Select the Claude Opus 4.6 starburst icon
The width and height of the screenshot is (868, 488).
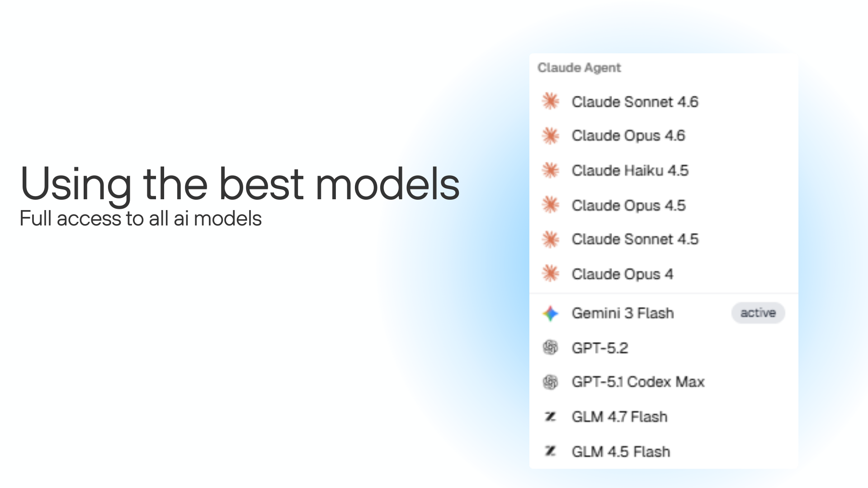[x=551, y=136]
